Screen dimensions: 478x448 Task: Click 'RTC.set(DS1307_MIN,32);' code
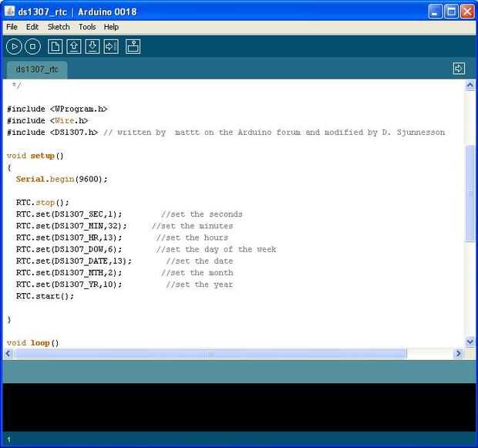coord(72,226)
